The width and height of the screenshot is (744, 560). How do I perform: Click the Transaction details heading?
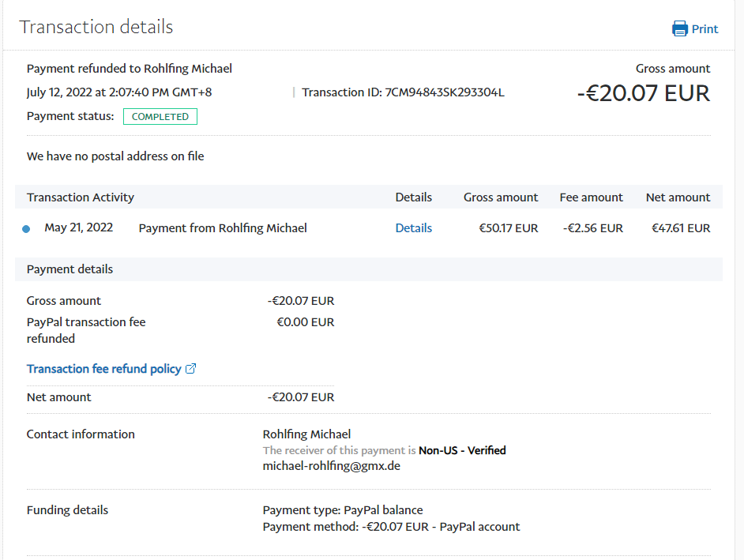coord(96,27)
